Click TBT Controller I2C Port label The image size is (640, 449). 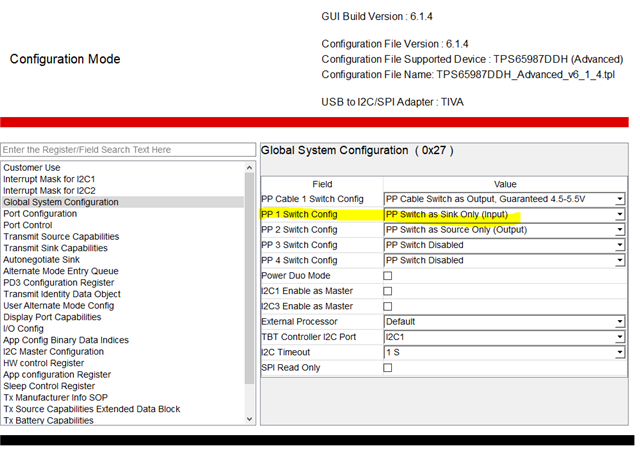coord(309,337)
